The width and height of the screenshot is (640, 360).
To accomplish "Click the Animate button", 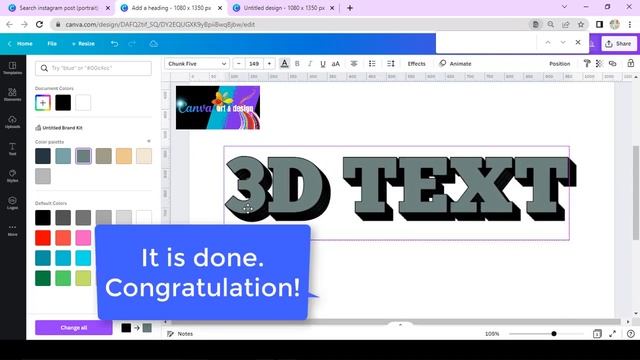I will (x=455, y=64).
